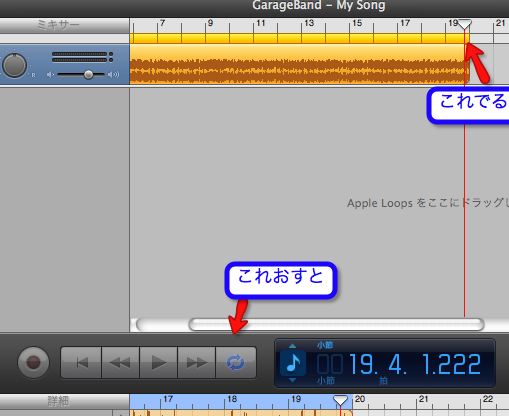
Task: Click the playhead marker at bar 19
Action: [x=465, y=24]
